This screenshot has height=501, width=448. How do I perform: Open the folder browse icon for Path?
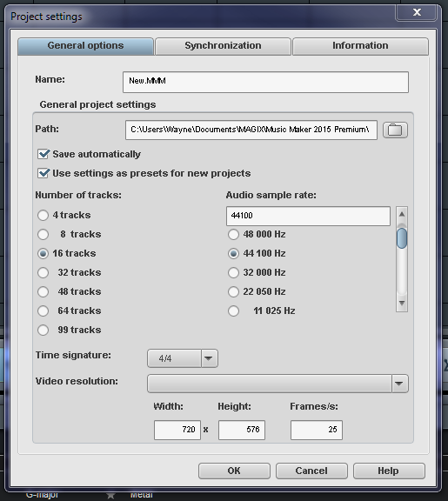pos(395,130)
